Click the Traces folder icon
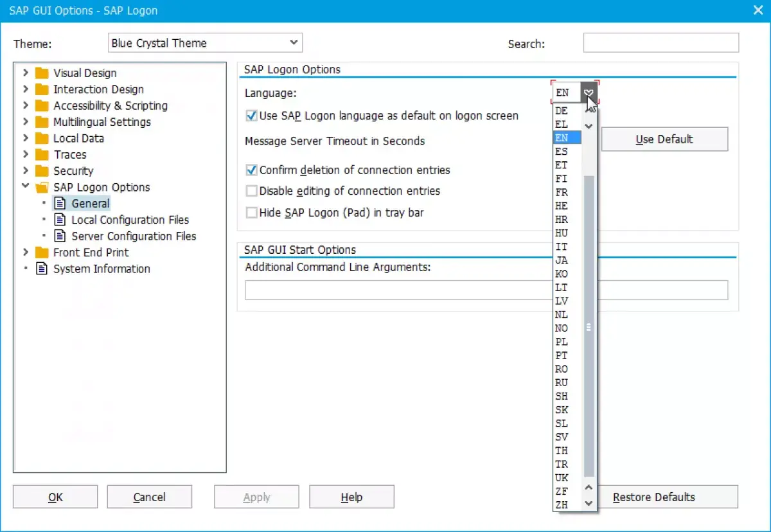 click(x=42, y=155)
